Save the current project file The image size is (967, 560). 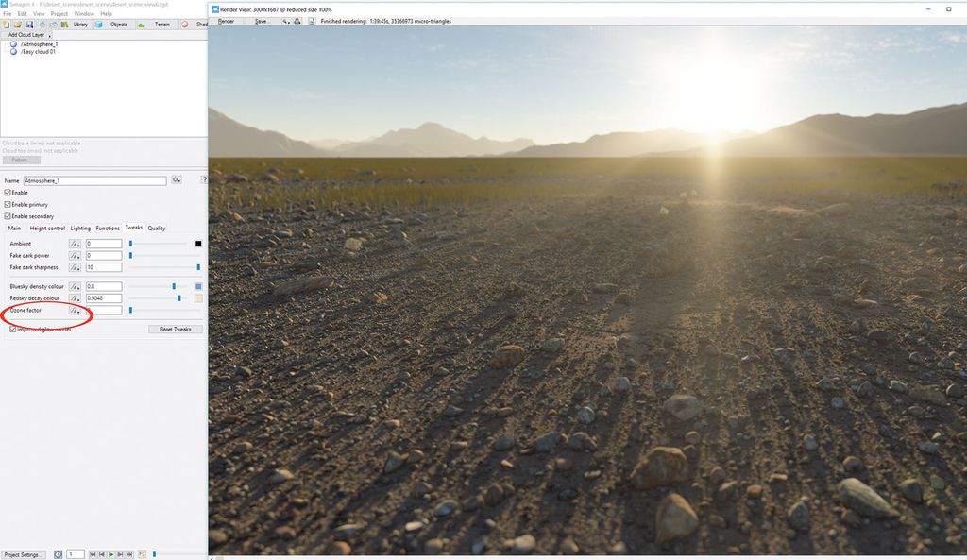point(30,24)
